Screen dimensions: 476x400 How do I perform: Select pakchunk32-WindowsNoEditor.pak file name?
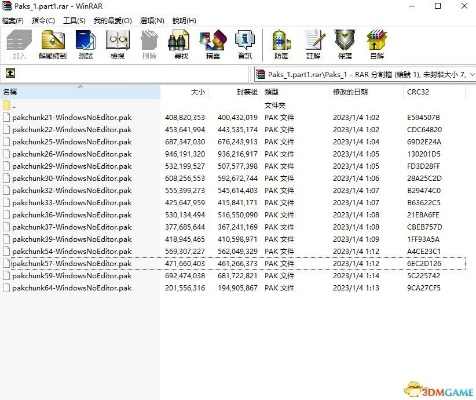tap(72, 190)
